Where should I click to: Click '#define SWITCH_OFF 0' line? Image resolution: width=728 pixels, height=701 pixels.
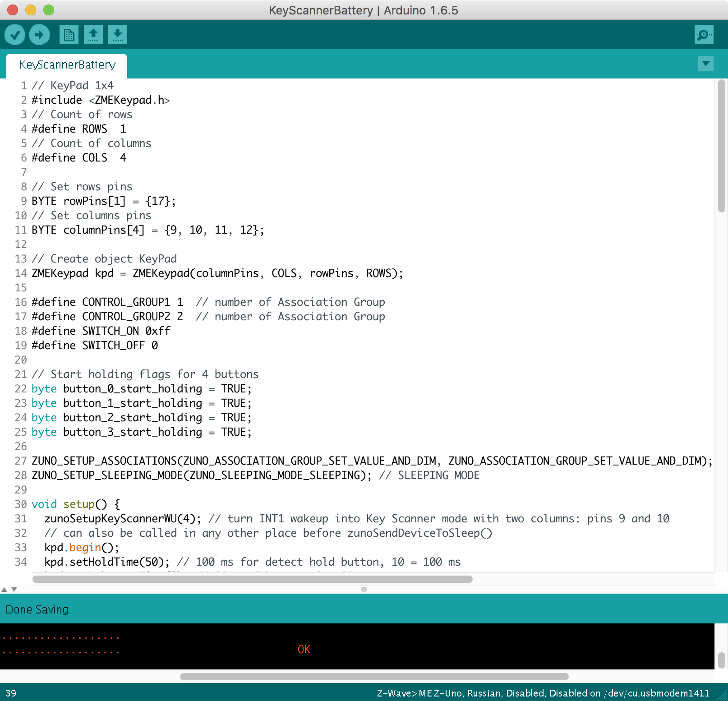coord(95,346)
